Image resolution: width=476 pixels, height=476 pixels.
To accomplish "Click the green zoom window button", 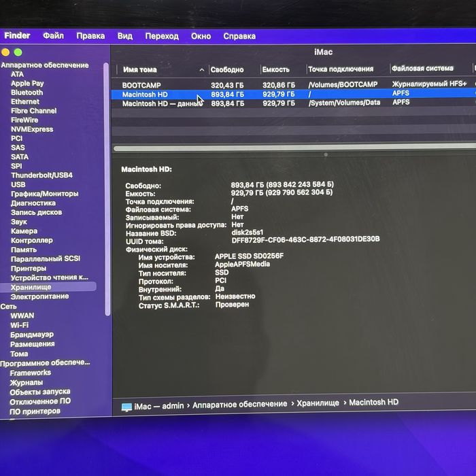I will click(18, 52).
